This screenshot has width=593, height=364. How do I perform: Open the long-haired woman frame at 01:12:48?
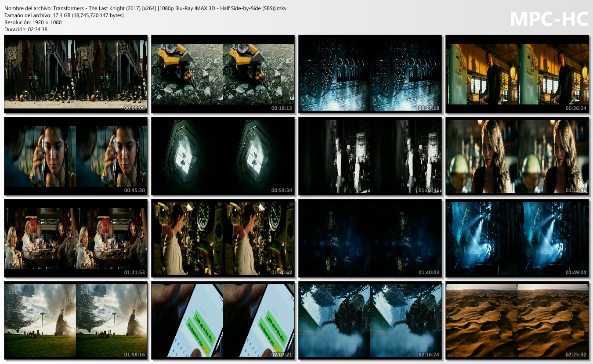517,156
